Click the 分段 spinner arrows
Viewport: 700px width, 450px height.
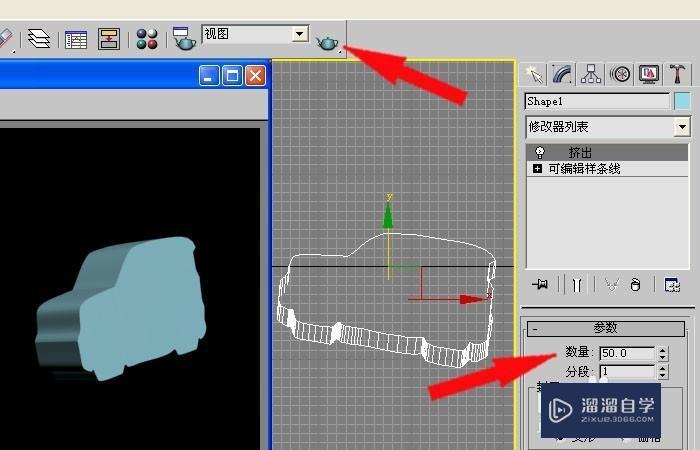click(662, 371)
